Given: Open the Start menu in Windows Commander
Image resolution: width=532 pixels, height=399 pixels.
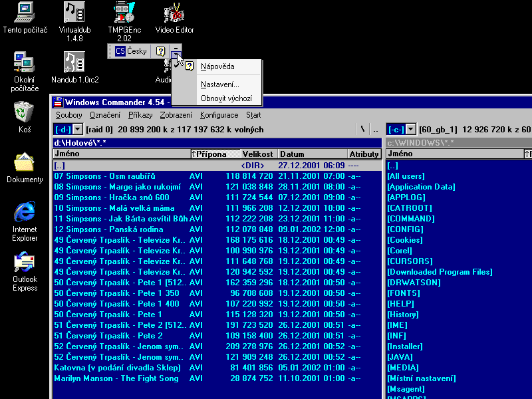Looking at the screenshot, I should click(x=253, y=115).
